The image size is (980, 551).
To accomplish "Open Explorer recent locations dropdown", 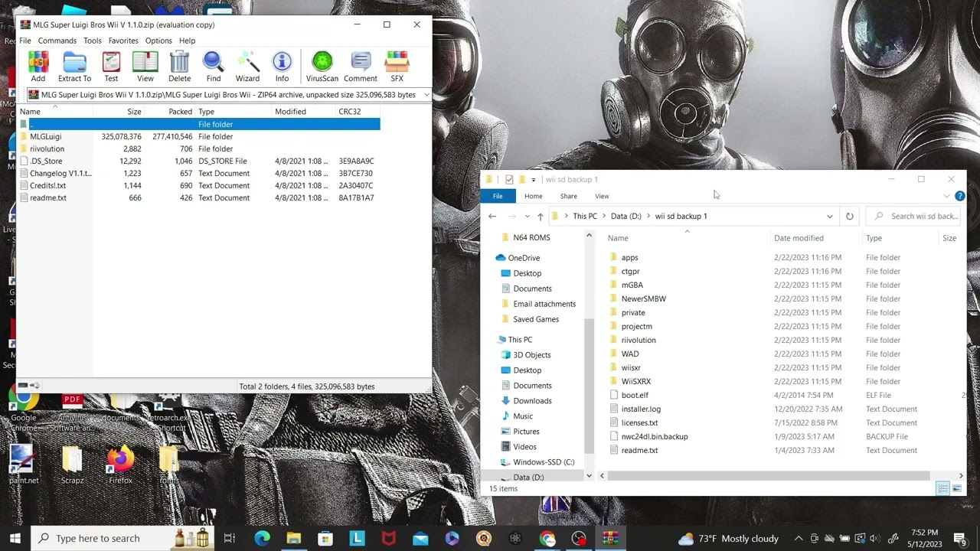I will point(527,216).
